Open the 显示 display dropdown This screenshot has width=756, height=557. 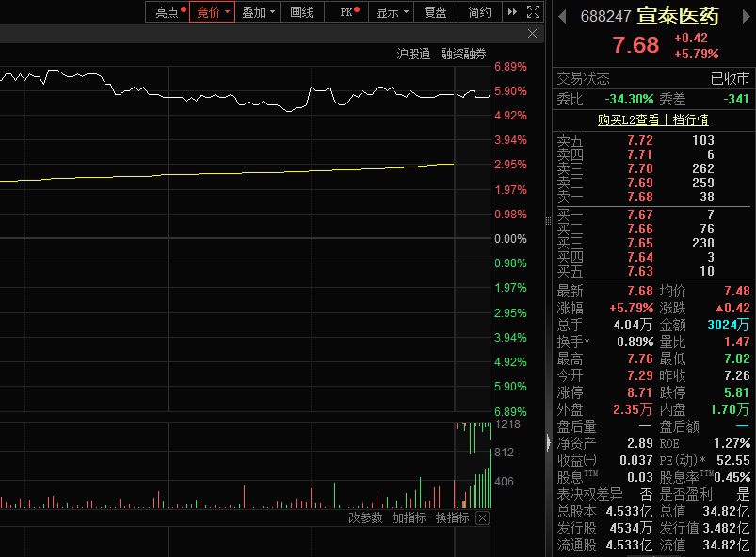(x=391, y=12)
